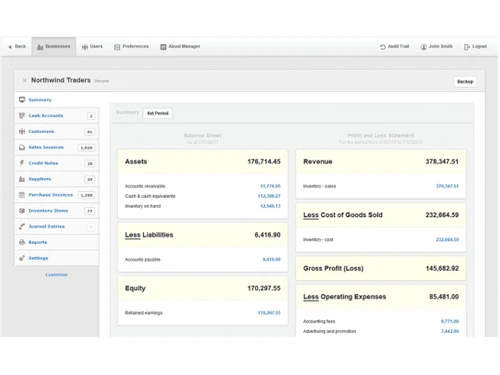This screenshot has height=375, width=500.
Task: Click the Less Operating Expenses heading
Action: click(345, 297)
